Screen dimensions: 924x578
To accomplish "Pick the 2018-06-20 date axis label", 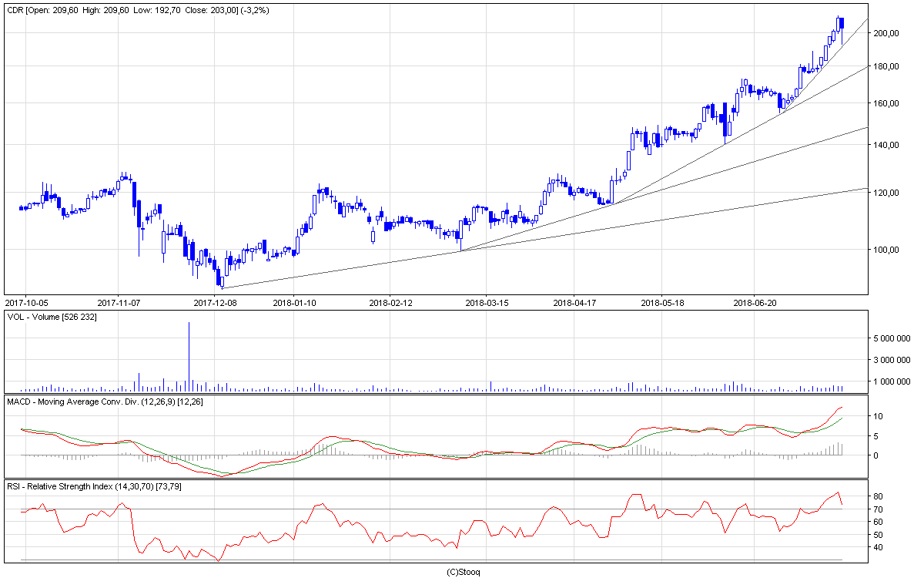I will (754, 303).
